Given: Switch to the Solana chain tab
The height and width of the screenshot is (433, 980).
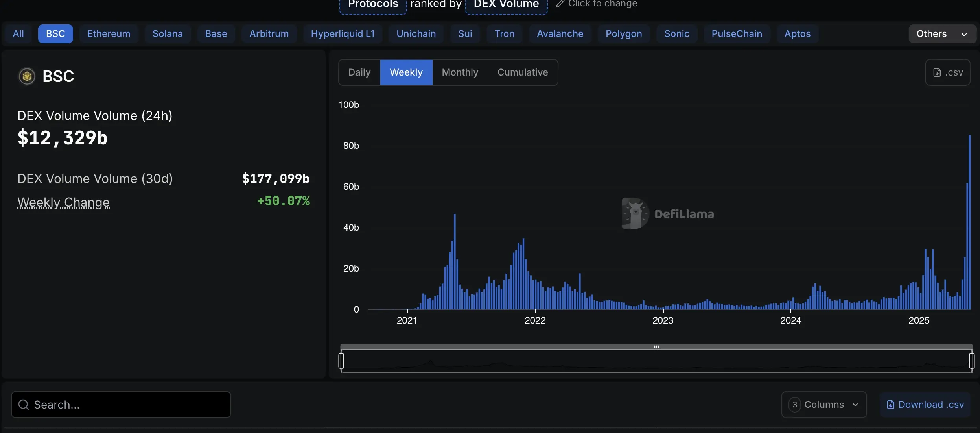Looking at the screenshot, I should 168,34.
